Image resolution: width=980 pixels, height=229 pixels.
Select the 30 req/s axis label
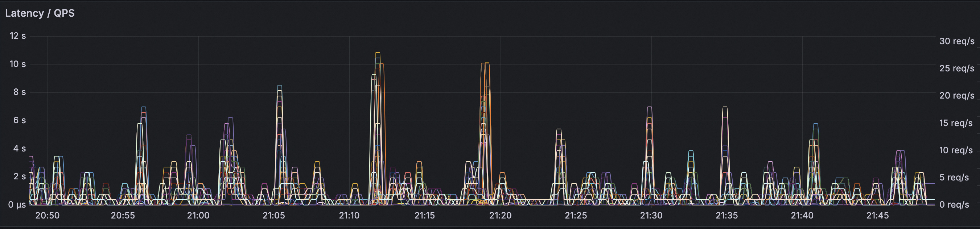click(x=957, y=41)
